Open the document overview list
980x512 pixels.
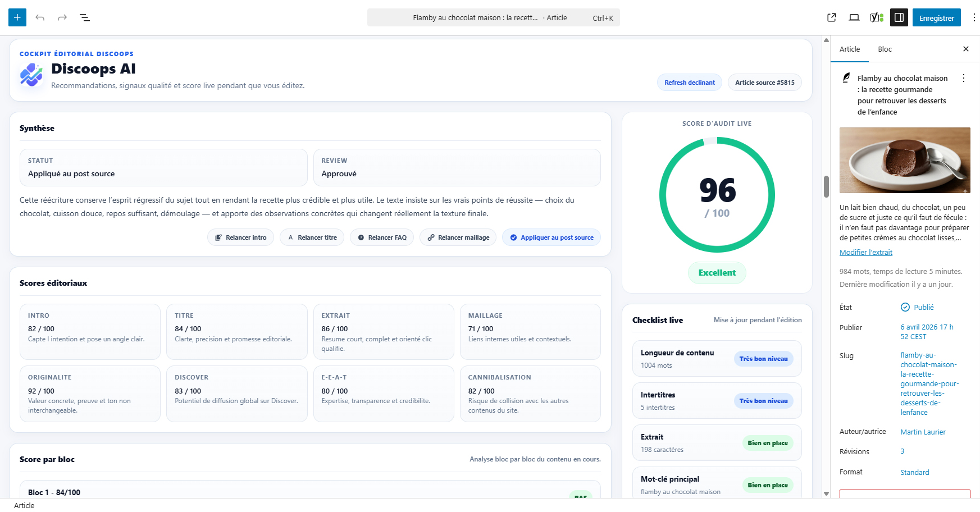[x=85, y=17]
